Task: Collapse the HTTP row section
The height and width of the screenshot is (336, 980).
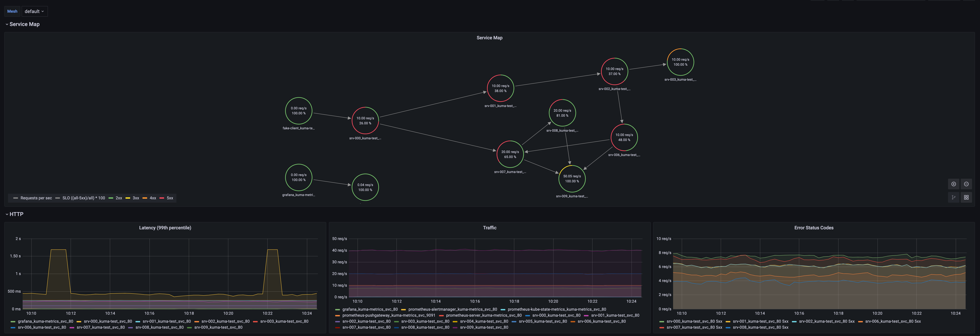Action: click(16, 214)
